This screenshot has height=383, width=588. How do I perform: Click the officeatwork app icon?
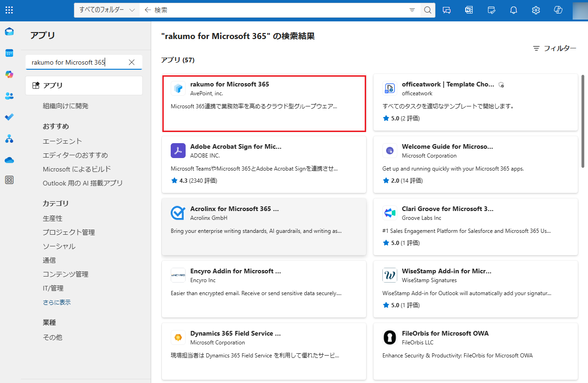click(390, 88)
